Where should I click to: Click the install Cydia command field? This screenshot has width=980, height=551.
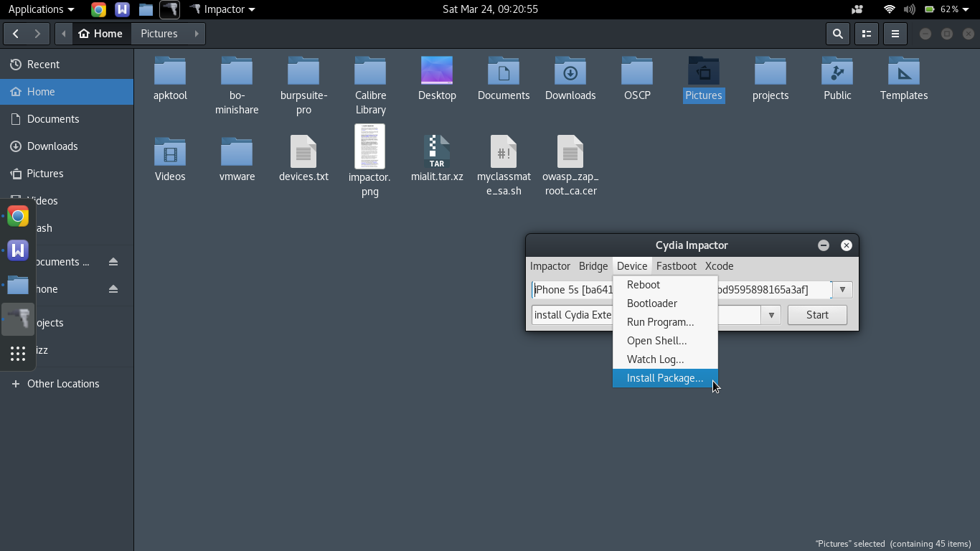(646, 315)
